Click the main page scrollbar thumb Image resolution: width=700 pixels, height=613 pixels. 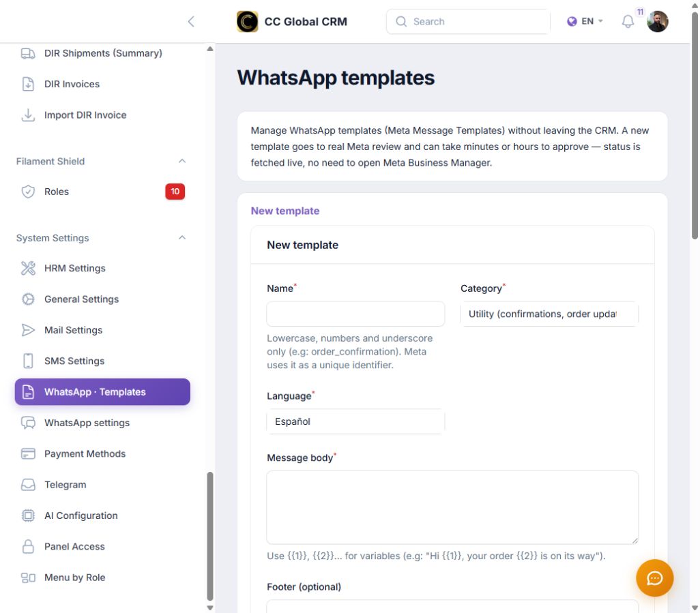click(695, 126)
